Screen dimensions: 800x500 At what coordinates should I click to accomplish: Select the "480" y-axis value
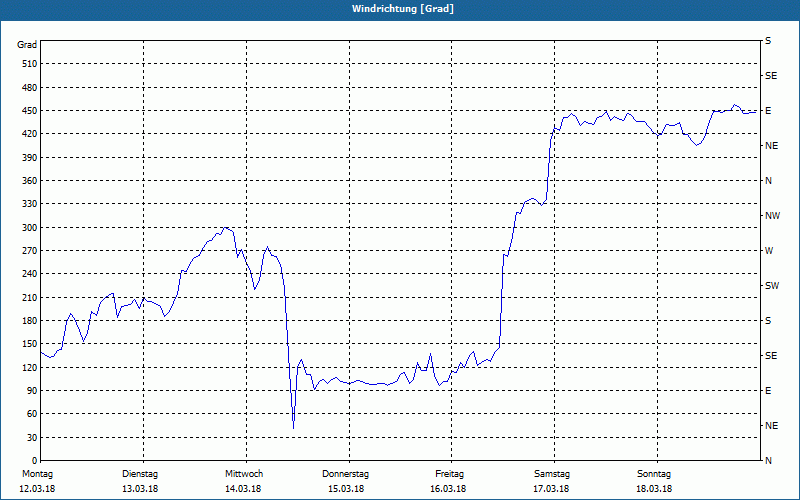point(30,88)
